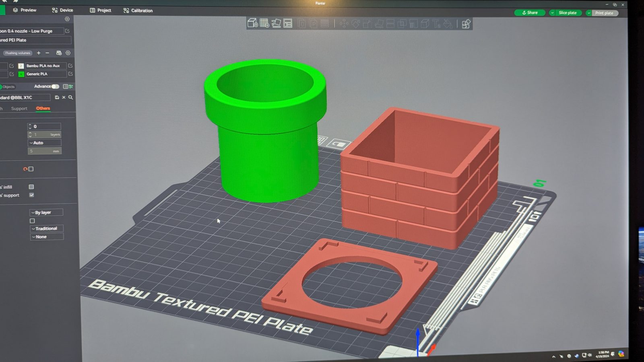
Task: Click the Arrange all objects icon
Action: 288,23
